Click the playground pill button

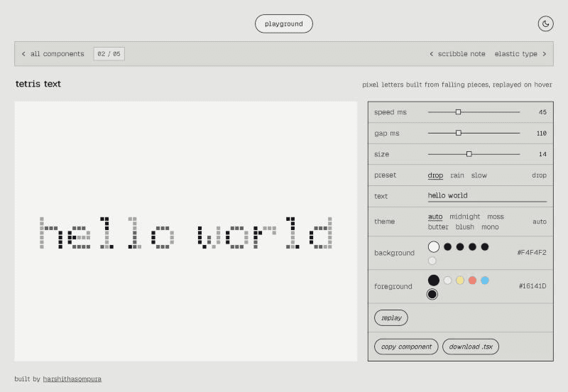coord(283,24)
